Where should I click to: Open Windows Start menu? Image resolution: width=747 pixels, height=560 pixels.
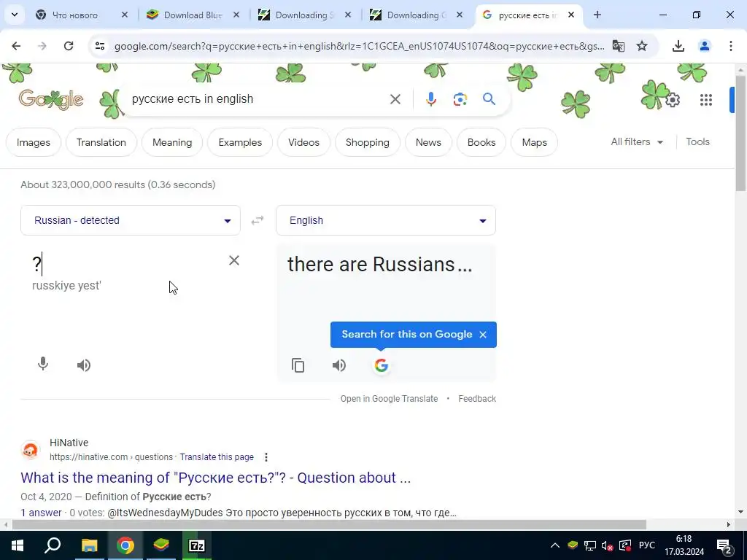click(18, 545)
